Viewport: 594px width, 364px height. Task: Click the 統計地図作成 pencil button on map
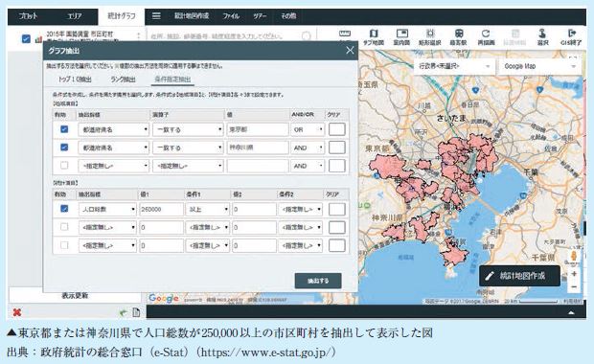519,276
